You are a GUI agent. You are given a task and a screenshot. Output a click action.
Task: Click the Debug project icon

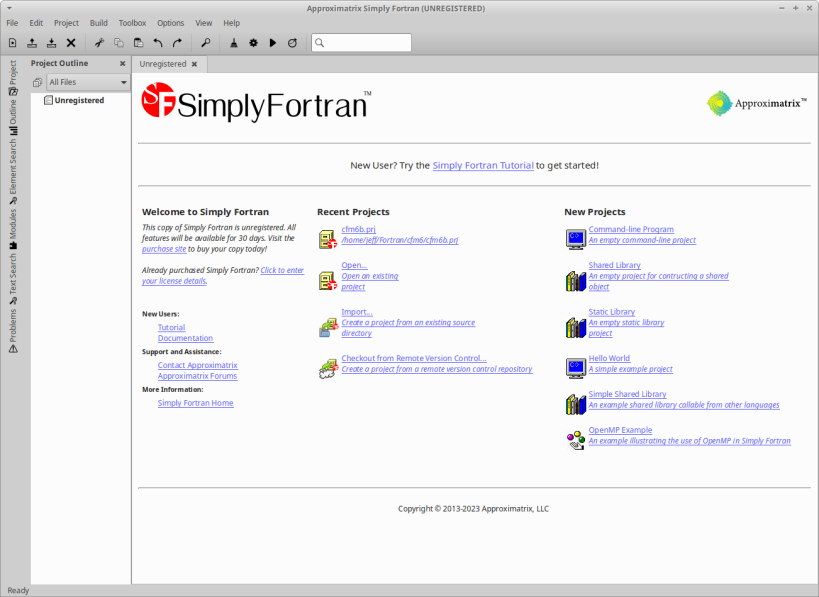(x=292, y=43)
